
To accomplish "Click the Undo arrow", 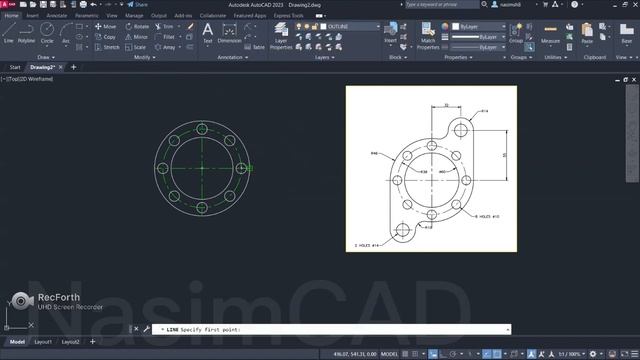I will [x=94, y=4].
